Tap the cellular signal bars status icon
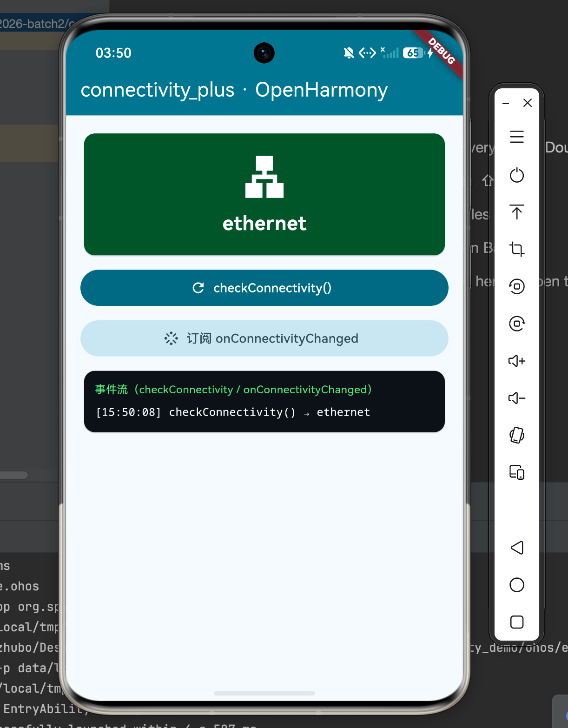Viewport: 568px width, 728px height. click(390, 53)
